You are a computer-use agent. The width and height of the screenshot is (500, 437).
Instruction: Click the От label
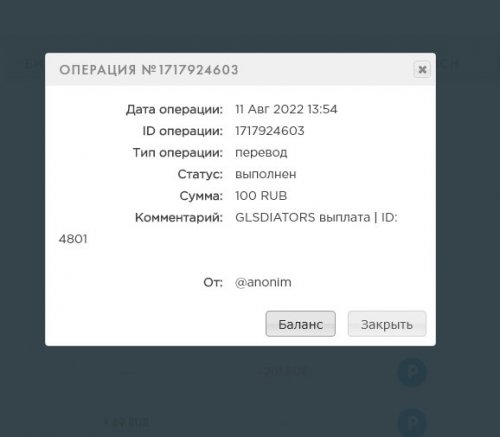[x=213, y=282]
